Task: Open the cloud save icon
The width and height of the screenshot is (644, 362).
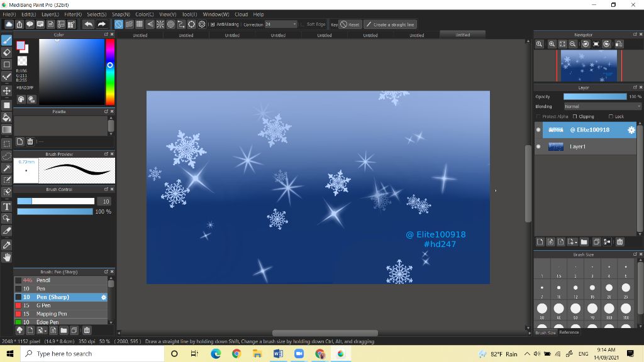Action: tap(9, 25)
